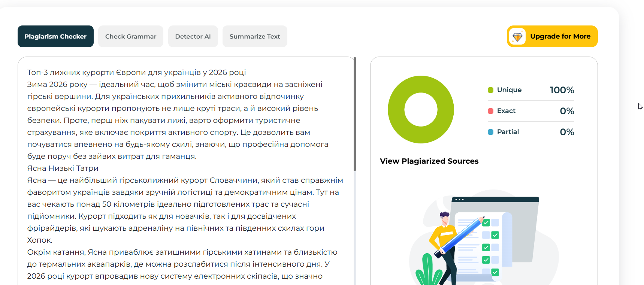The image size is (644, 285).
Task: Click the Unique legend label
Action: click(x=509, y=90)
